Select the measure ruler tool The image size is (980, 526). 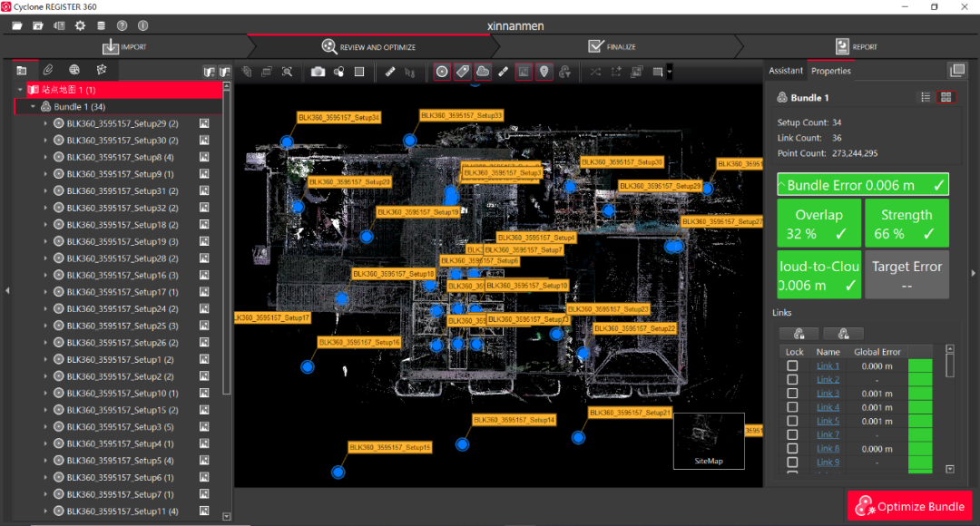390,72
